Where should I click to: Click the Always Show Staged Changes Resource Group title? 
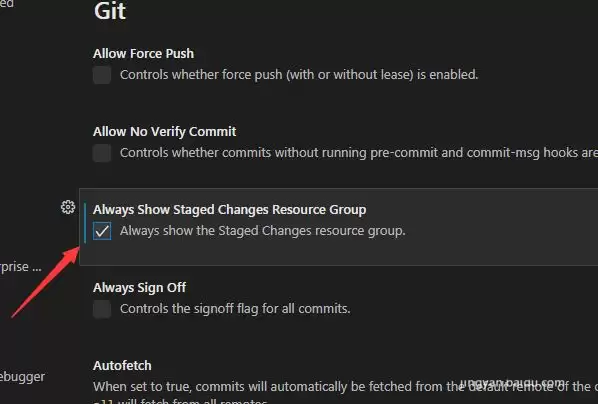[x=230, y=209]
